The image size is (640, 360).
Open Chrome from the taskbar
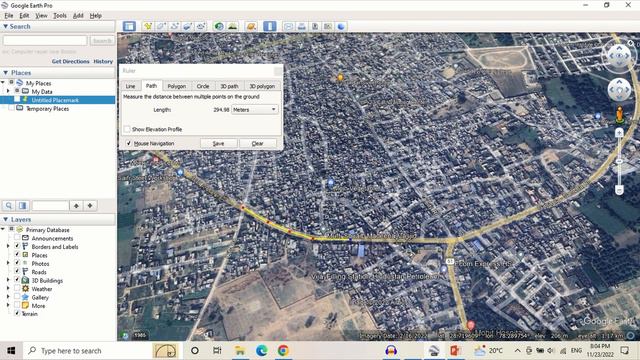pyautogui.click(x=283, y=350)
